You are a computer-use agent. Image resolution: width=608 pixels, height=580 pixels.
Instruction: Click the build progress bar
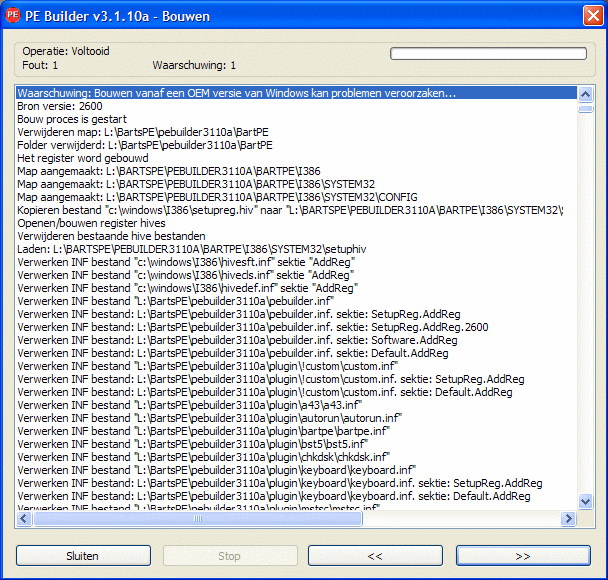tap(488, 53)
